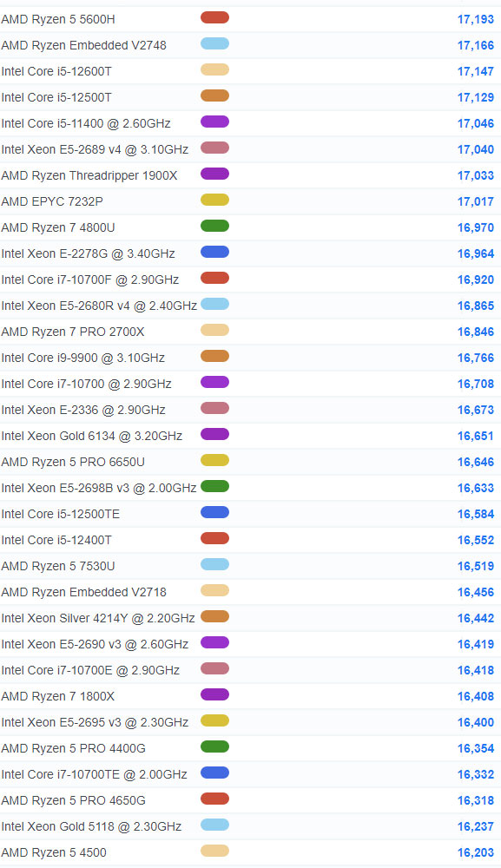
Task: Open AMD Ryzen 5 7530U entry
Action: pos(58,566)
